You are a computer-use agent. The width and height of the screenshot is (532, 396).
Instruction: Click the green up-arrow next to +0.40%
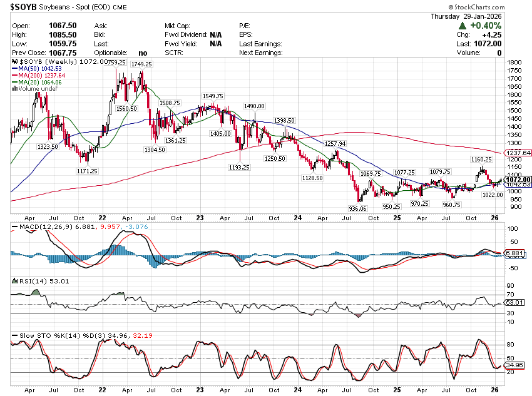[x=462, y=26]
